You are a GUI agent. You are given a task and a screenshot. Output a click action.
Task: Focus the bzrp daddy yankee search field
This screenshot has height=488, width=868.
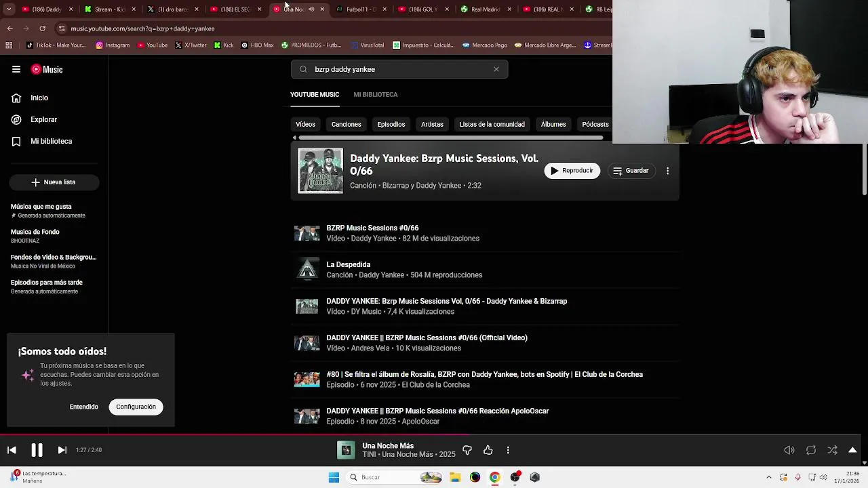point(400,69)
